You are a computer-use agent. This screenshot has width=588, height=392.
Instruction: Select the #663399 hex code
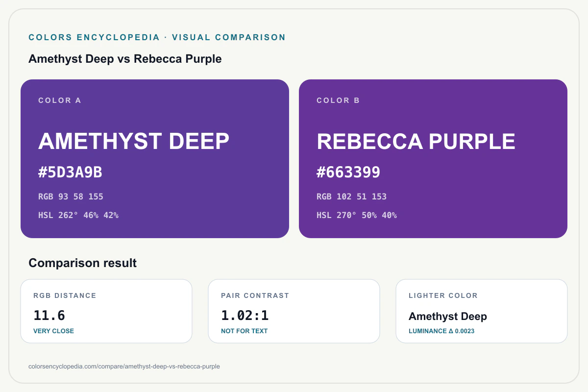coord(348,172)
